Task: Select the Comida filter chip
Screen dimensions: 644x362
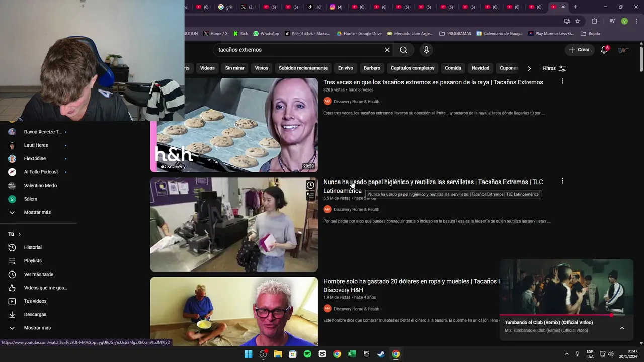Action: coord(453,68)
